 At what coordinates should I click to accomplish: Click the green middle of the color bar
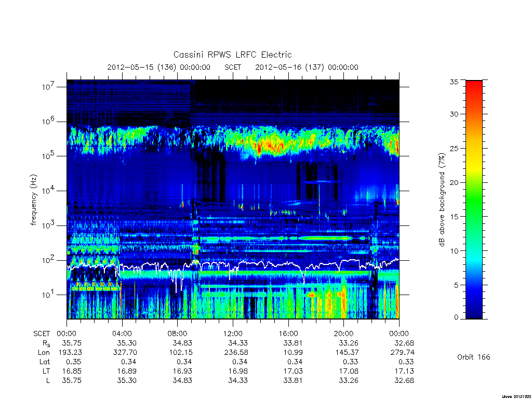(x=474, y=199)
